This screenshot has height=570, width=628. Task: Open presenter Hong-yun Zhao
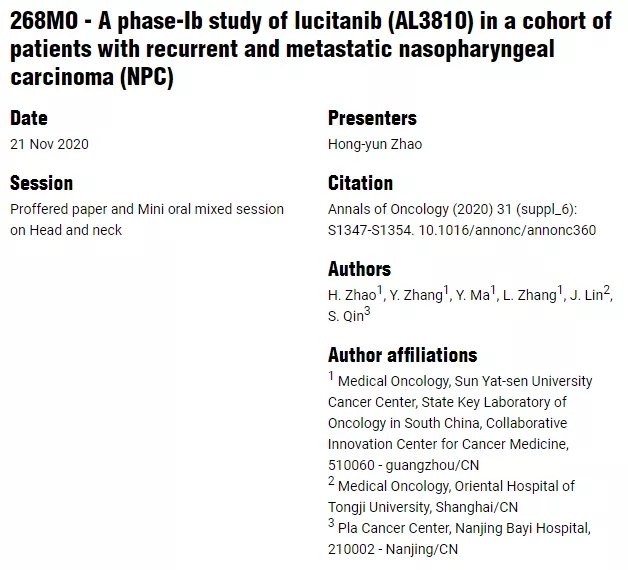coord(375,144)
